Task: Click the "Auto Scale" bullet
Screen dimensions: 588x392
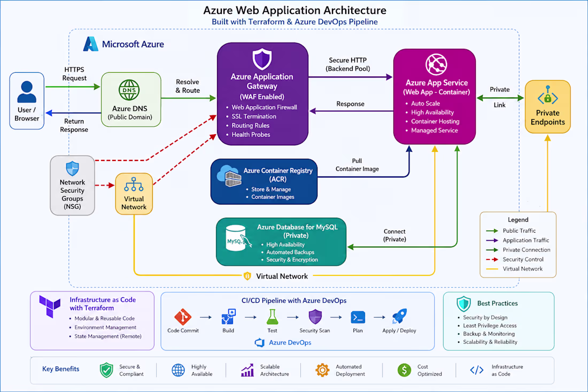Action: [425, 103]
